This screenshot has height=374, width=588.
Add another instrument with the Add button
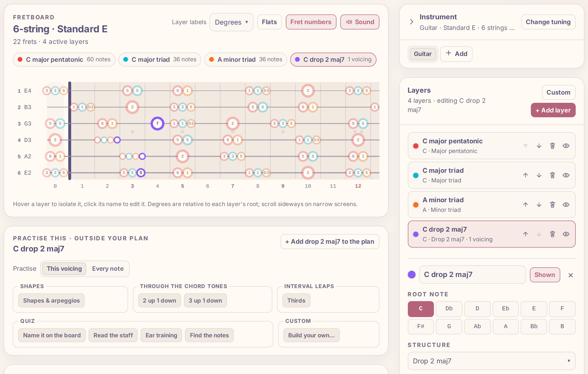456,54
